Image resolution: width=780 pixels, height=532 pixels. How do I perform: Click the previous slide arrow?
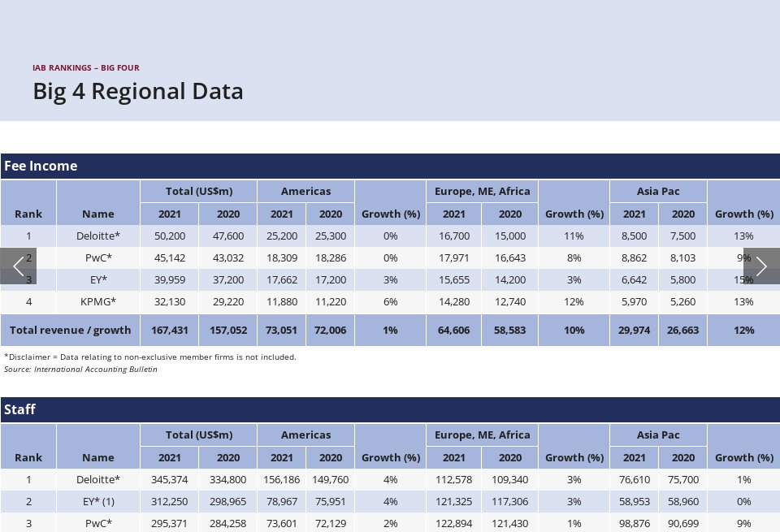18,266
